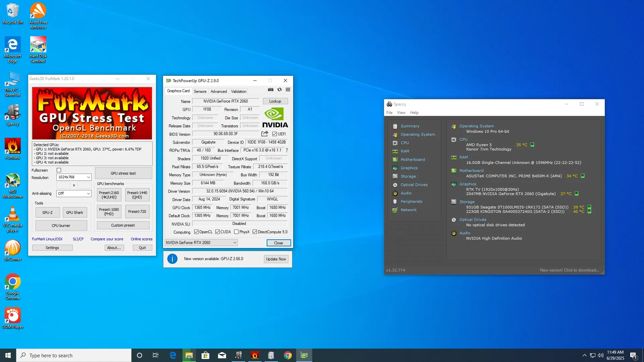Image resolution: width=644 pixels, height=362 pixels.
Task: Click Microsoft Store icon in taskbar
Action: [205, 355]
